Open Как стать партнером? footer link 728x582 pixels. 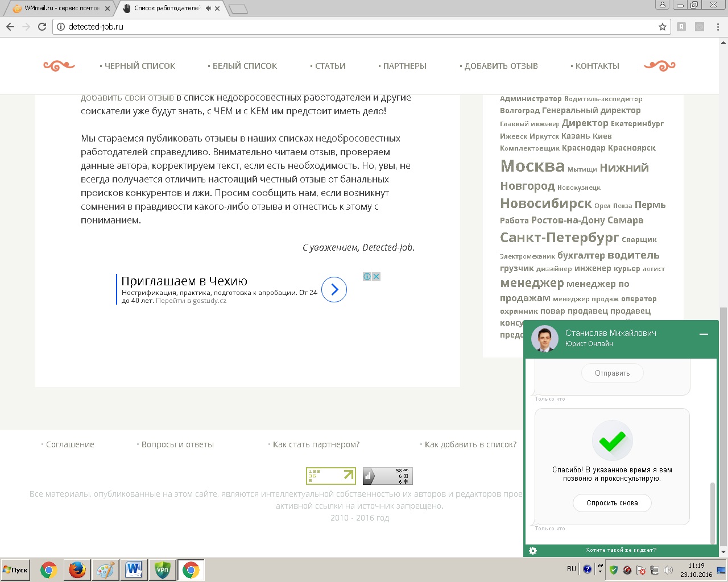tap(316, 444)
